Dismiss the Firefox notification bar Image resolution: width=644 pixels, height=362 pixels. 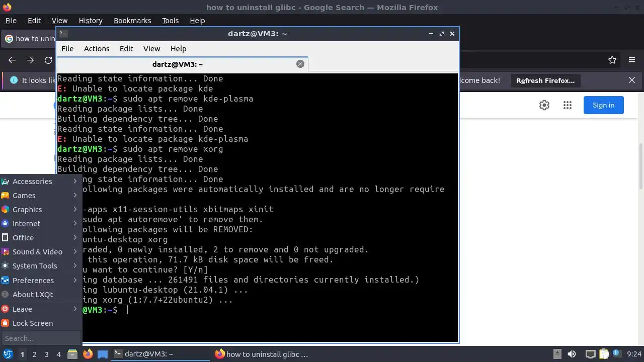tap(632, 80)
